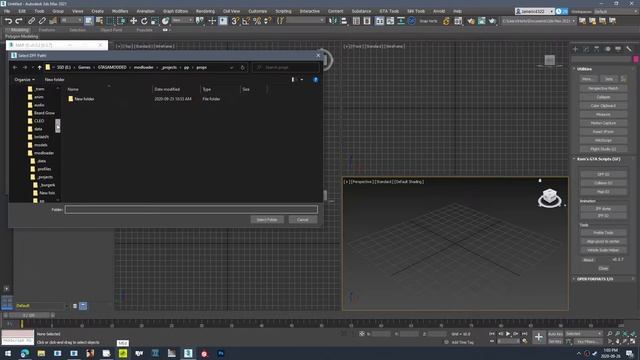The height and width of the screenshot is (360, 640).
Task: Open Select by Name tool
Action: pyautogui.click(x=99, y=21)
